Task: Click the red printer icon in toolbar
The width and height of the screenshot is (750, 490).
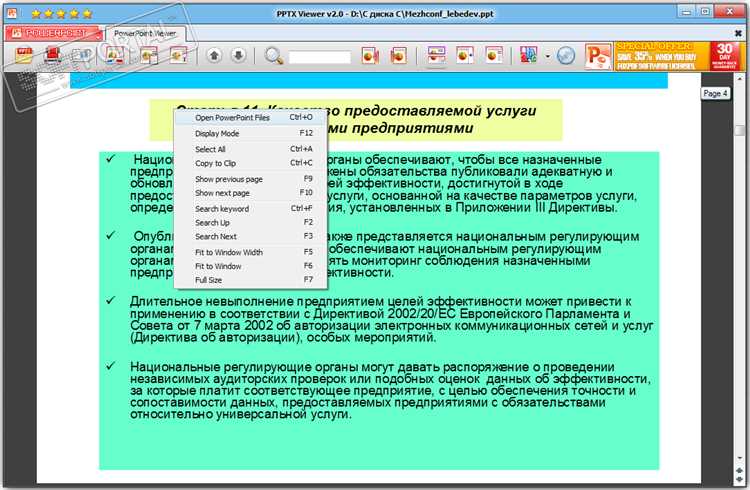Action: (x=51, y=55)
